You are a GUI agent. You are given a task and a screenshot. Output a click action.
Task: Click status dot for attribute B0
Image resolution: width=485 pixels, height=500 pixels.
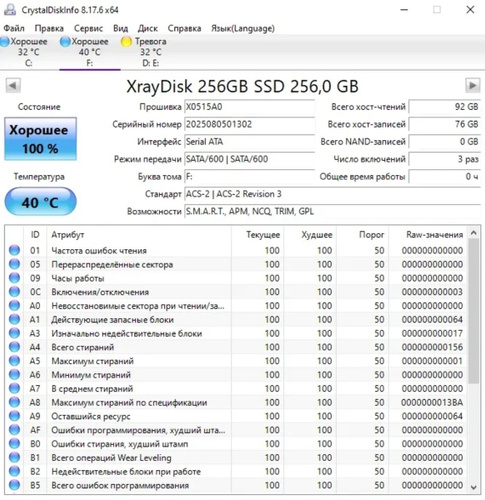pyautogui.click(x=14, y=444)
